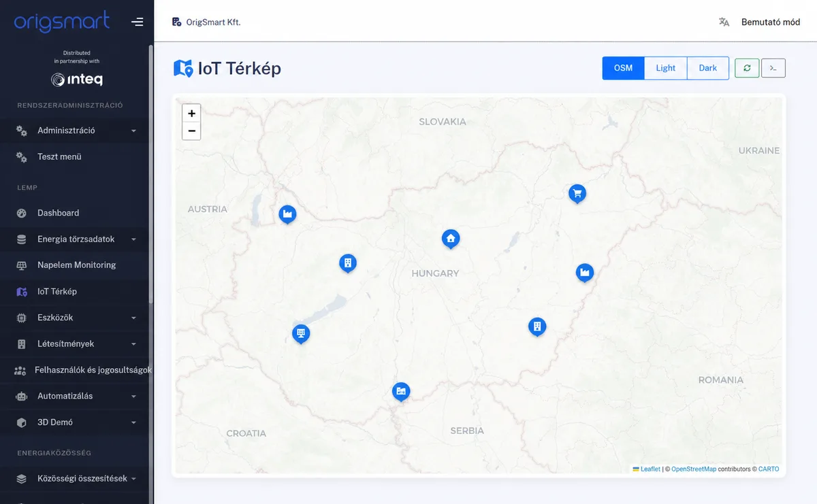Switch the map to the Light theme
This screenshot has height=504, width=817.
(665, 68)
